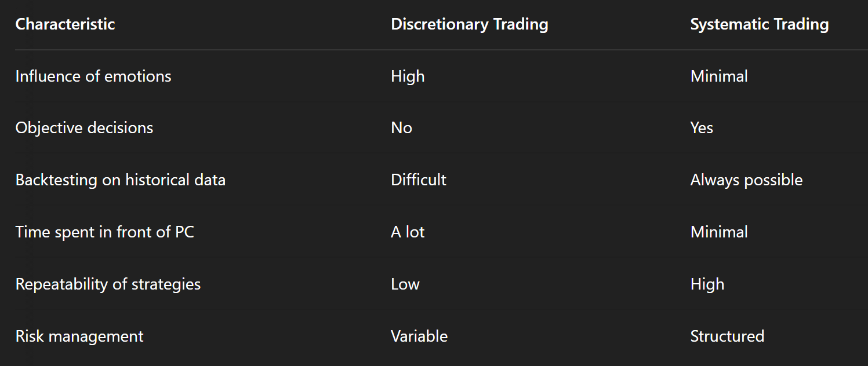Select the 'Backtesting on historical data' label
This screenshot has height=366, width=868.
(x=120, y=180)
